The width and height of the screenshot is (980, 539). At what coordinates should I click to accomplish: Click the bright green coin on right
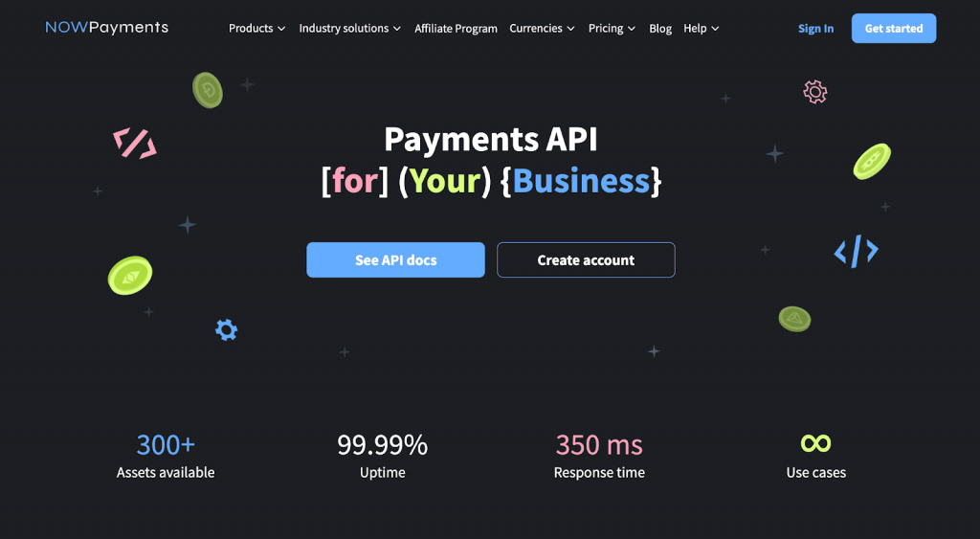point(871,162)
